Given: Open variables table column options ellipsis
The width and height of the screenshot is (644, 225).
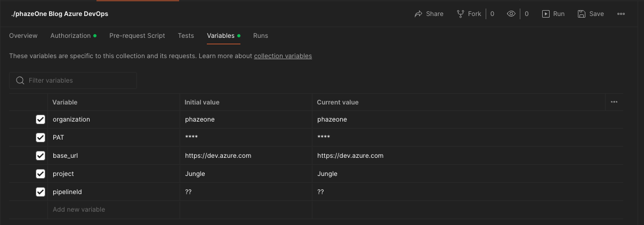Looking at the screenshot, I should point(614,102).
